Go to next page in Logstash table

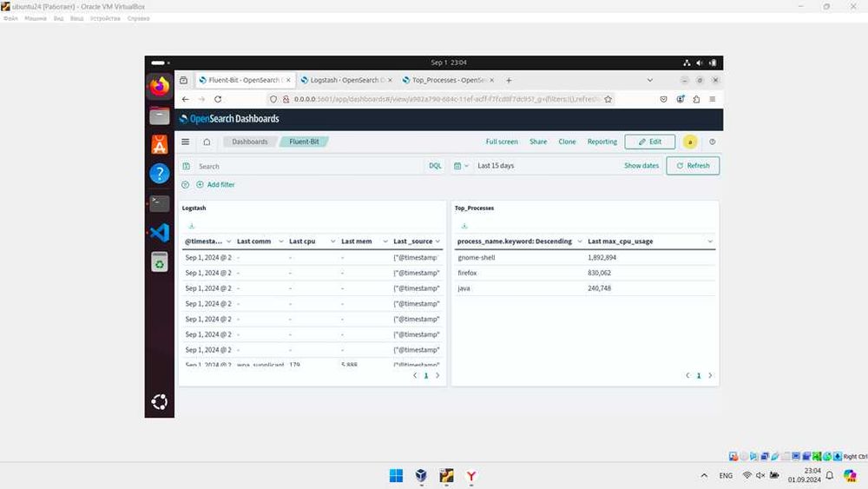437,375
